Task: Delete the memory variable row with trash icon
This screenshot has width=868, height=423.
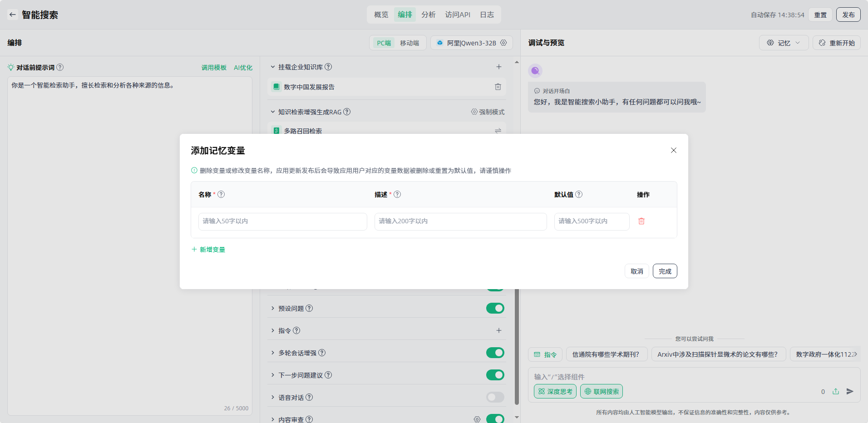Action: [x=641, y=221]
